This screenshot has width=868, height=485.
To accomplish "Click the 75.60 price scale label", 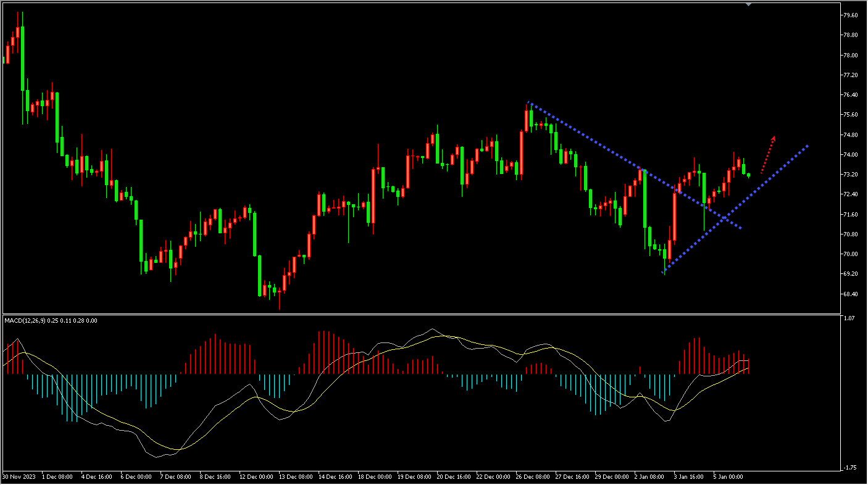I will 849,115.
